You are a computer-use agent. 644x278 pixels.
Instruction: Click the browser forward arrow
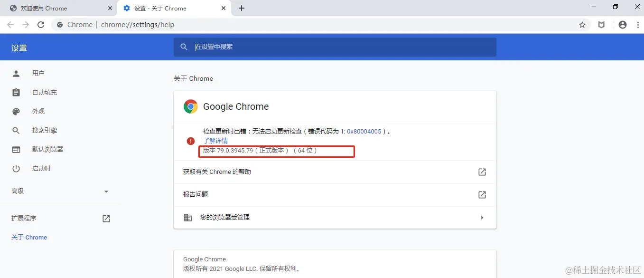pyautogui.click(x=26, y=25)
